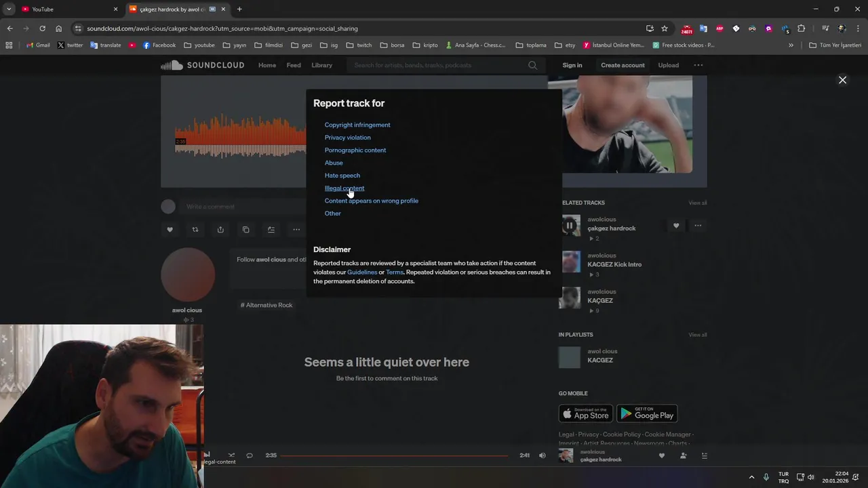
Task: Click Create account button
Action: click(623, 65)
